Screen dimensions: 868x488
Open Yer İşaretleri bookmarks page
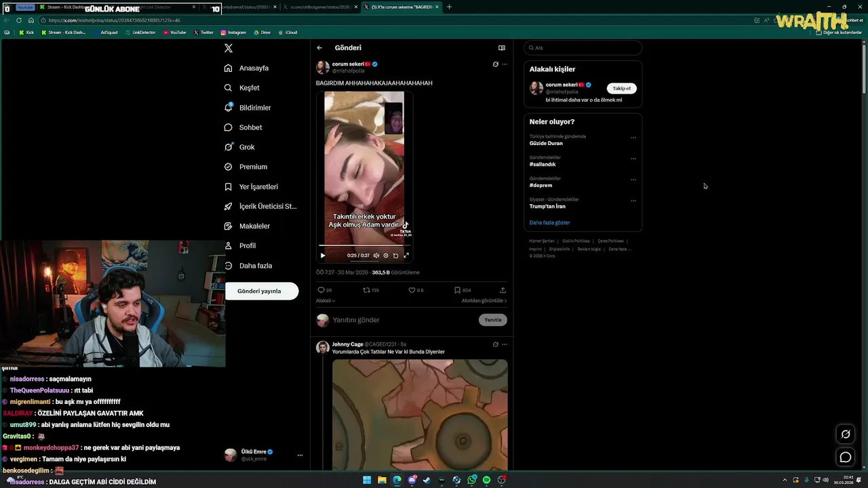coord(251,186)
